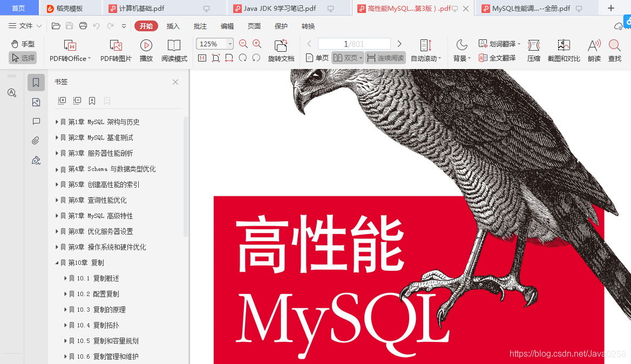Viewport: 631px width, 364px height.
Task: Open attachments paperclip icon in sidebar
Action: pos(36,141)
